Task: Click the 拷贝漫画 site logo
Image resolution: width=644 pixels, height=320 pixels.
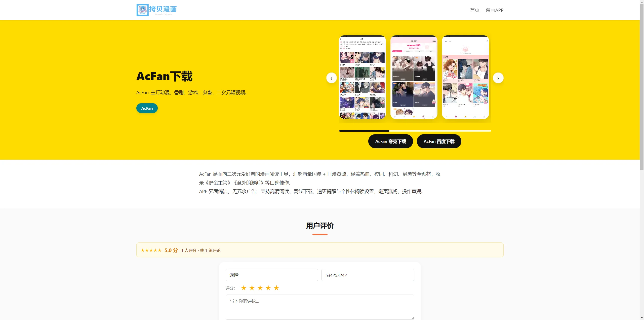Action: (x=156, y=10)
